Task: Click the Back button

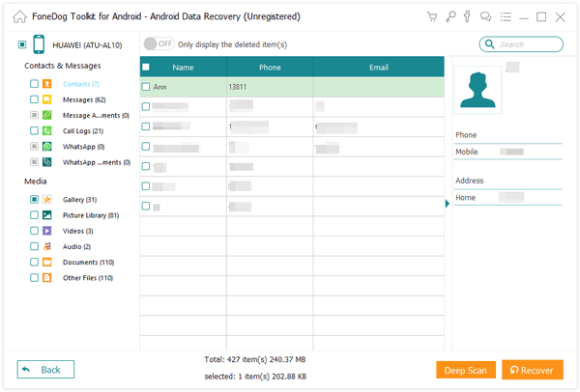Action: tap(45, 370)
